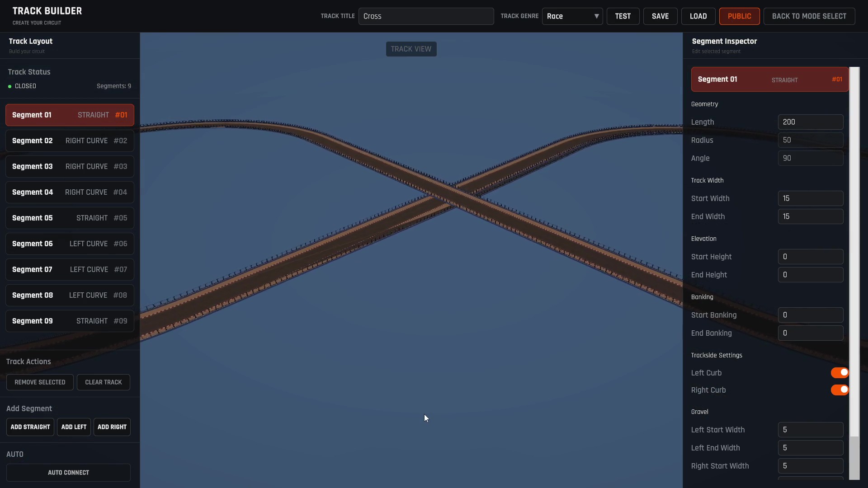Click the Track Title input field
868x488 pixels.
(x=426, y=16)
